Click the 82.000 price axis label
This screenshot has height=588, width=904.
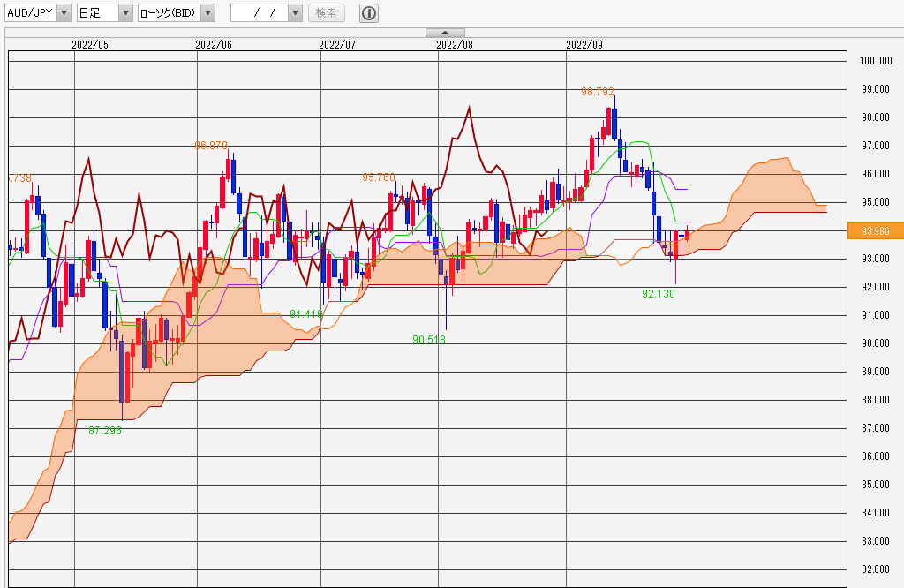(x=876, y=569)
